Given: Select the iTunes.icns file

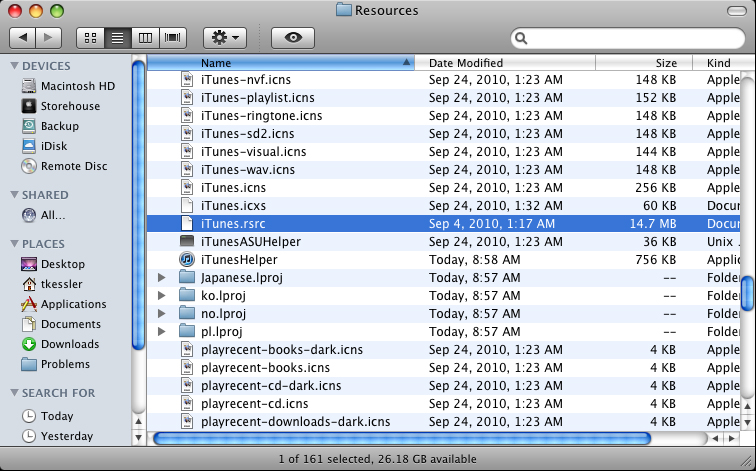Looking at the screenshot, I should coord(444,188).
